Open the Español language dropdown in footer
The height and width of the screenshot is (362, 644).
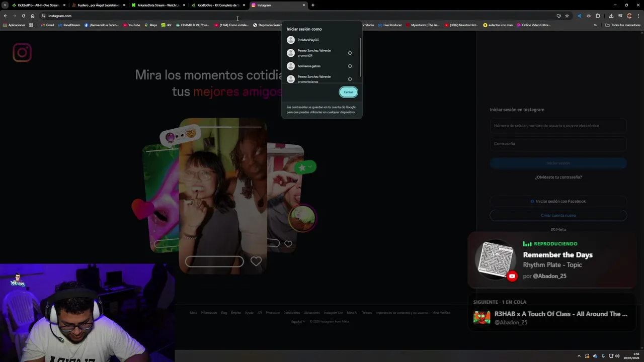click(x=298, y=322)
